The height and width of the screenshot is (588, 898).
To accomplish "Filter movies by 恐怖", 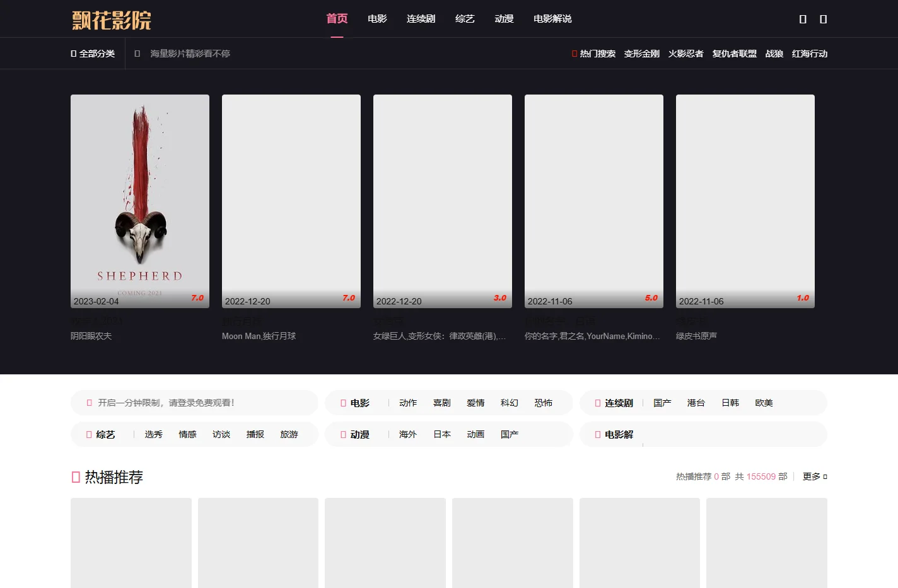I will [x=544, y=403].
